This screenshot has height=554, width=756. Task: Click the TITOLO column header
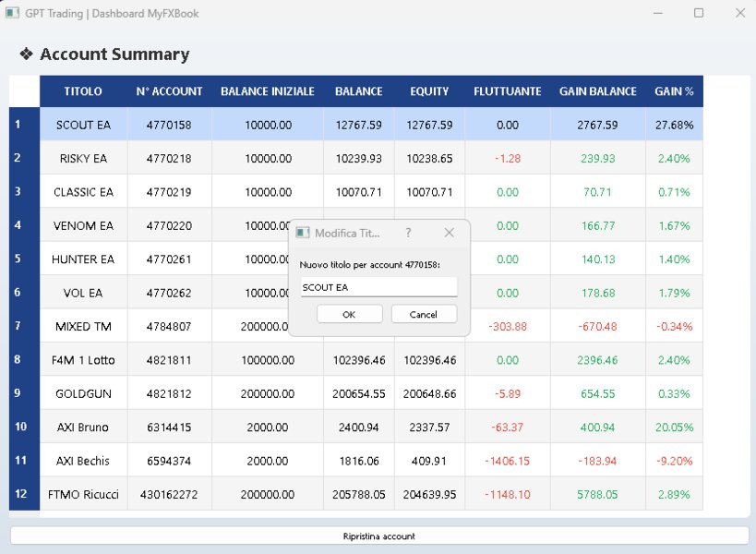[82, 90]
